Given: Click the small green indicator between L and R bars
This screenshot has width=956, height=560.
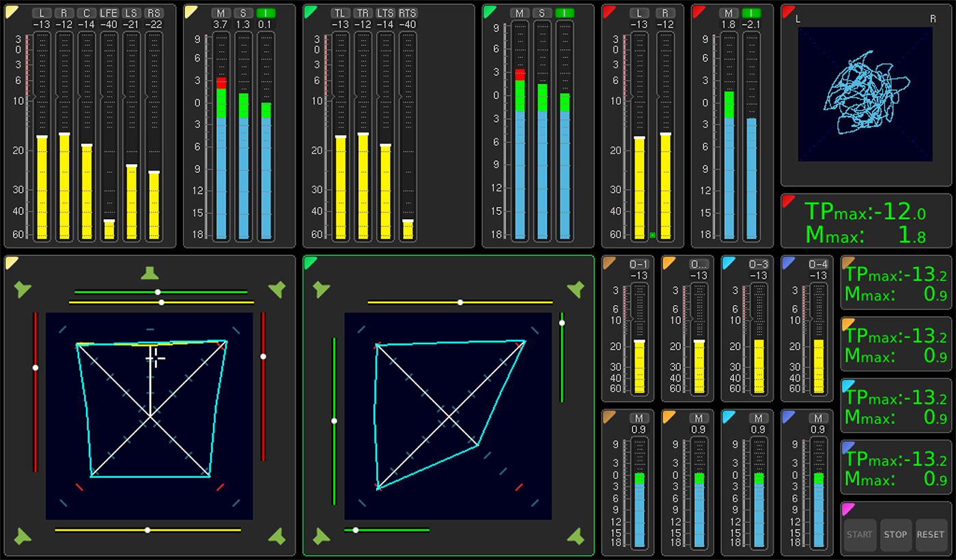Looking at the screenshot, I should (652, 235).
